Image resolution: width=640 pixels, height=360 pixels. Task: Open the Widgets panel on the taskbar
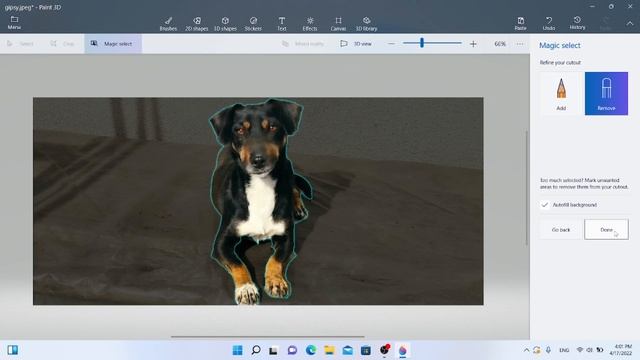click(x=13, y=350)
